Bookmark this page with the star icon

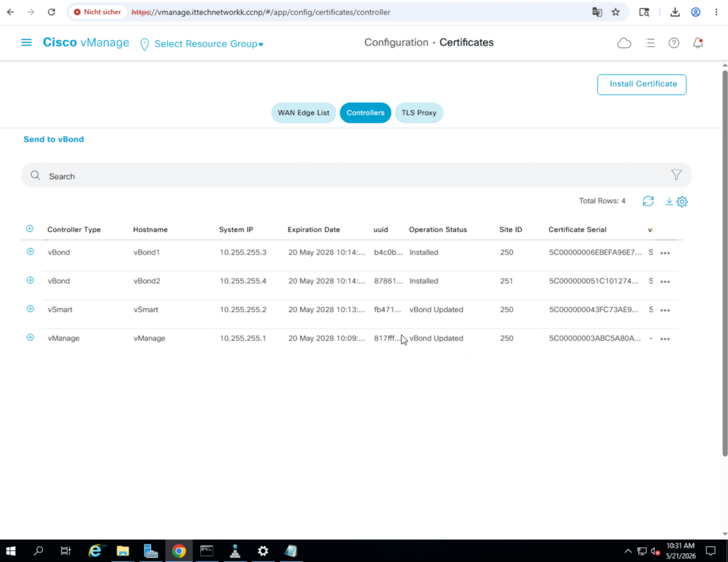[x=616, y=12]
